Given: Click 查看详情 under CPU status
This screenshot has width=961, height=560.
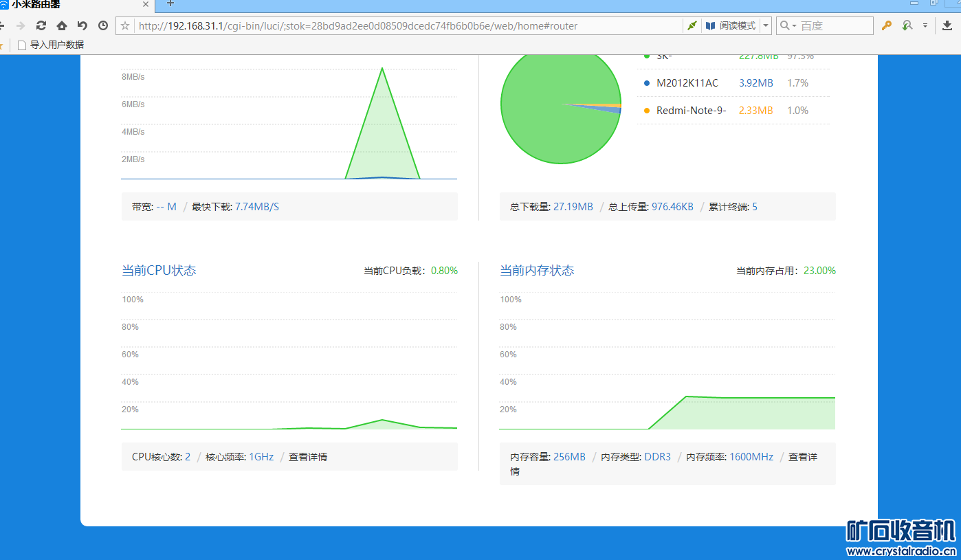Looking at the screenshot, I should (308, 457).
